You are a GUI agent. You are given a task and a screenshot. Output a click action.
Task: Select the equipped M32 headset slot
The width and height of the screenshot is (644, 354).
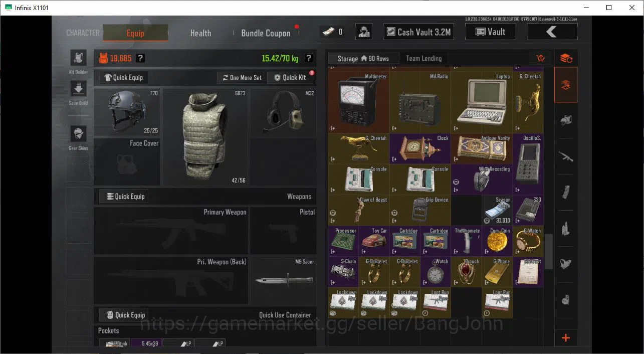click(x=284, y=112)
